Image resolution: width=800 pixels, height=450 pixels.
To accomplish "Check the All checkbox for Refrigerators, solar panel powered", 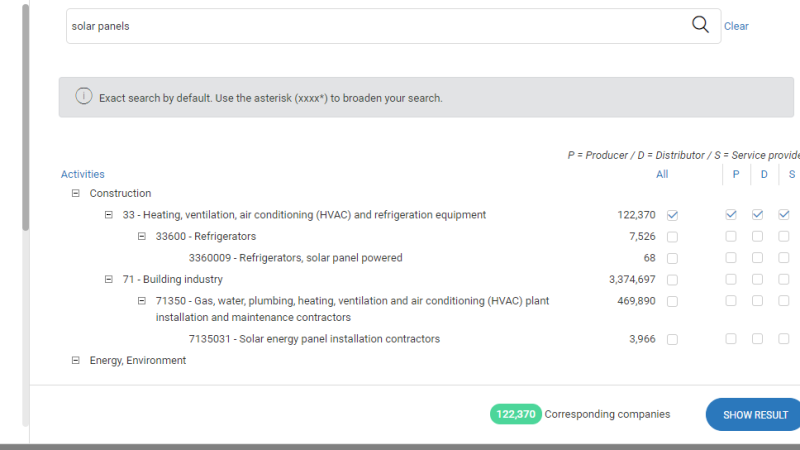I will (x=672, y=258).
